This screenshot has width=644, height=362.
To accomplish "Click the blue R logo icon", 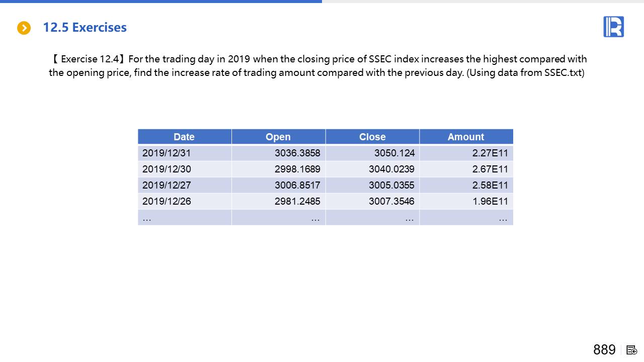I will [x=613, y=27].
